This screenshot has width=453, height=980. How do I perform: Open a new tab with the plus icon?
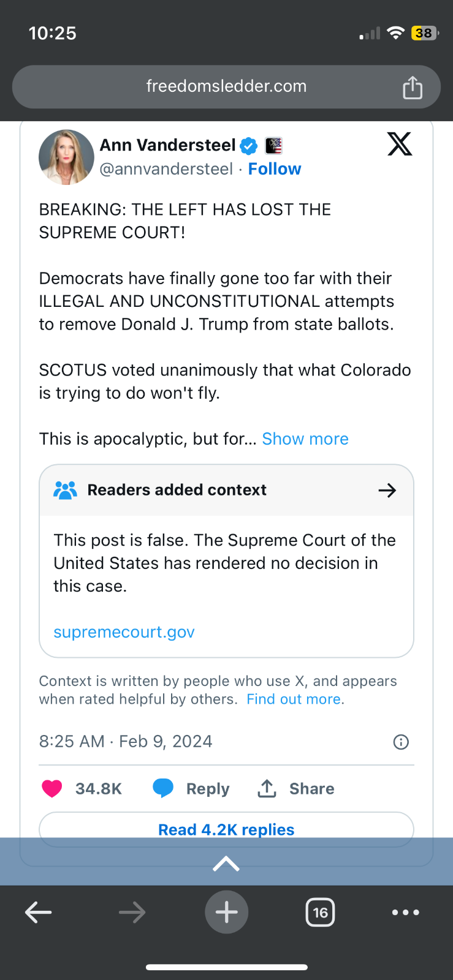(x=226, y=912)
